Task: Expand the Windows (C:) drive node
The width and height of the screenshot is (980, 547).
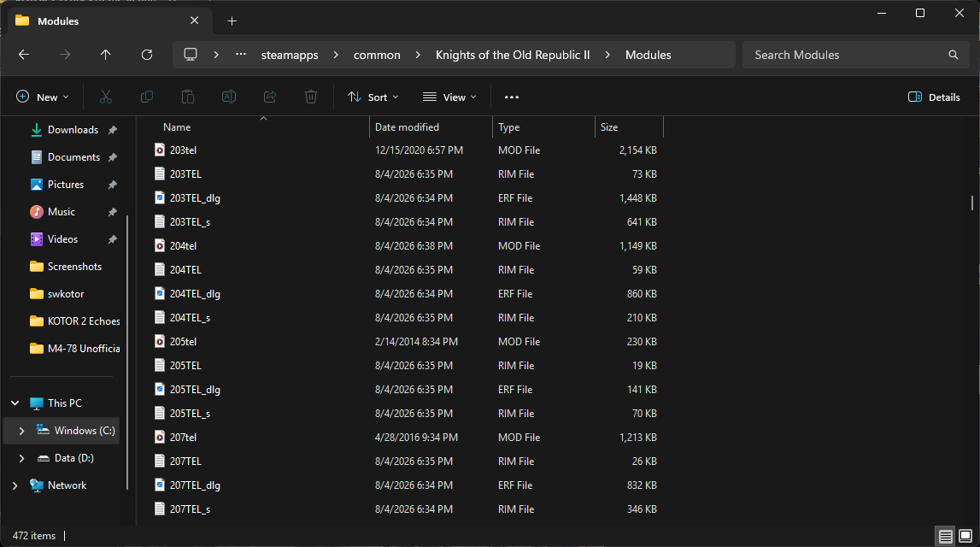Action: pos(22,431)
